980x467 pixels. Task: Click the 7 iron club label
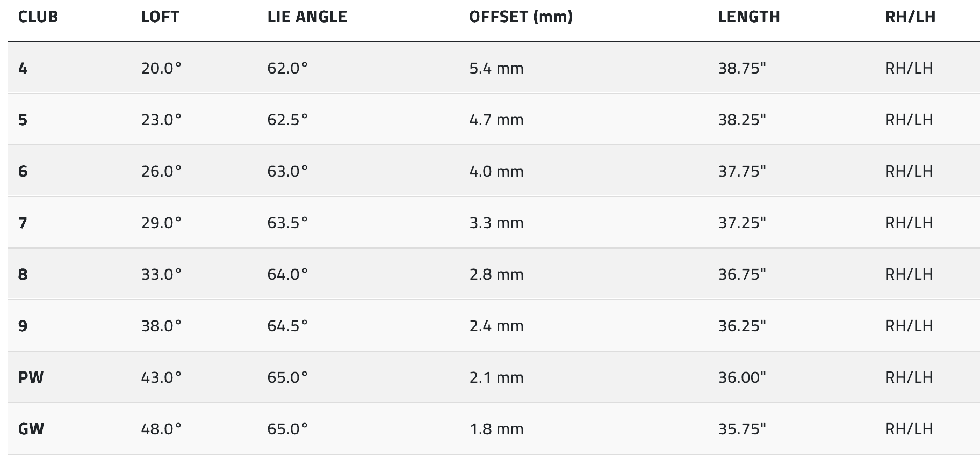pos(23,223)
